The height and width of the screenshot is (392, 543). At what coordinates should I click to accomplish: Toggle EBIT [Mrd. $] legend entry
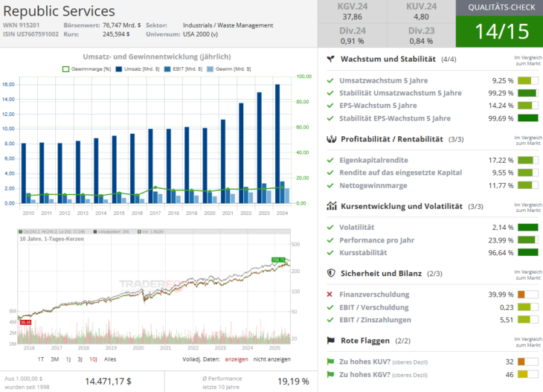coord(183,69)
